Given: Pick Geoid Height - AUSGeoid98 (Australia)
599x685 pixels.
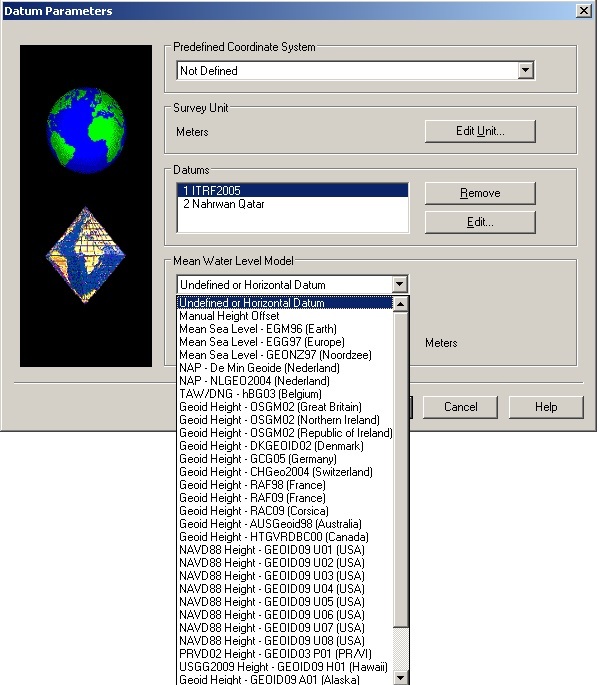Looking at the screenshot, I should (x=285, y=524).
